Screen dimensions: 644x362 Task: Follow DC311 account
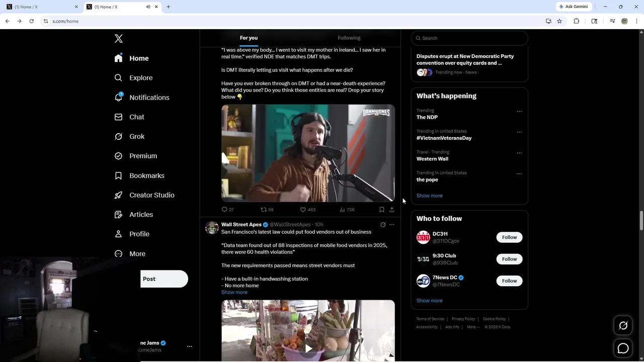coord(509,237)
